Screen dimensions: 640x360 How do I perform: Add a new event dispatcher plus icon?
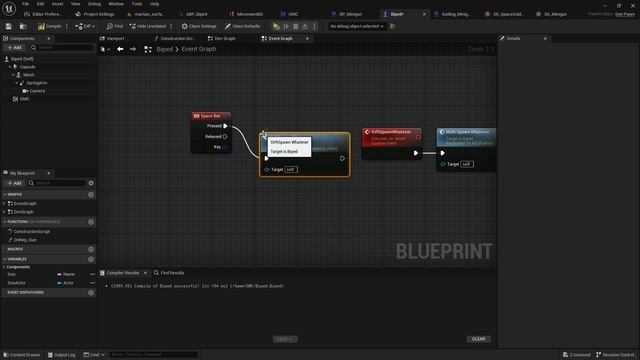pos(91,293)
